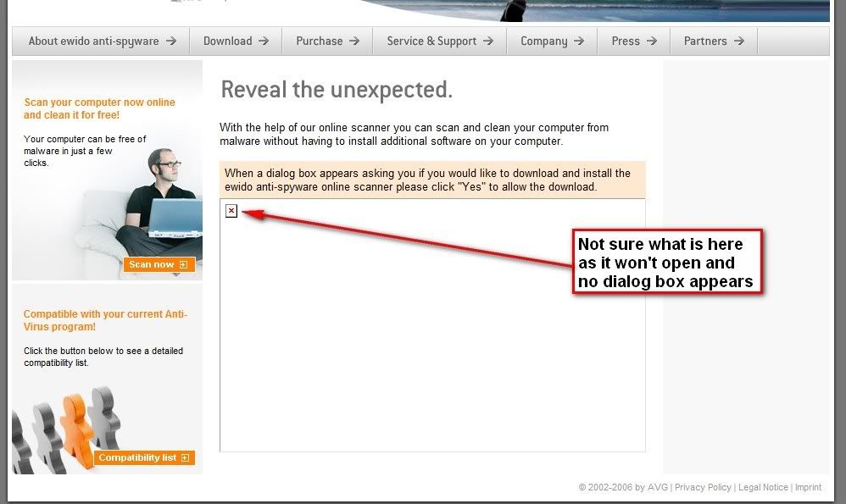
Task: Open Service & Support menu
Action: pyautogui.click(x=440, y=41)
